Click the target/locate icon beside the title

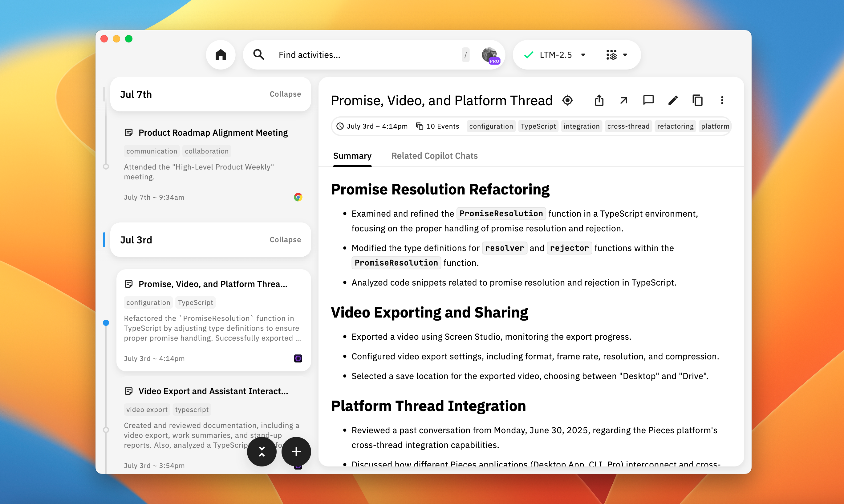point(567,100)
